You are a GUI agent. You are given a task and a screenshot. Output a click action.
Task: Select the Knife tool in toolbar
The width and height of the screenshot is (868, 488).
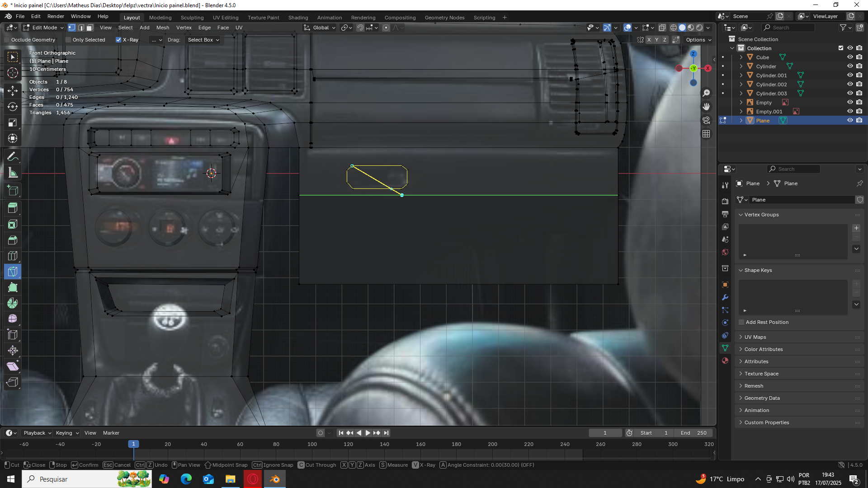click(13, 272)
